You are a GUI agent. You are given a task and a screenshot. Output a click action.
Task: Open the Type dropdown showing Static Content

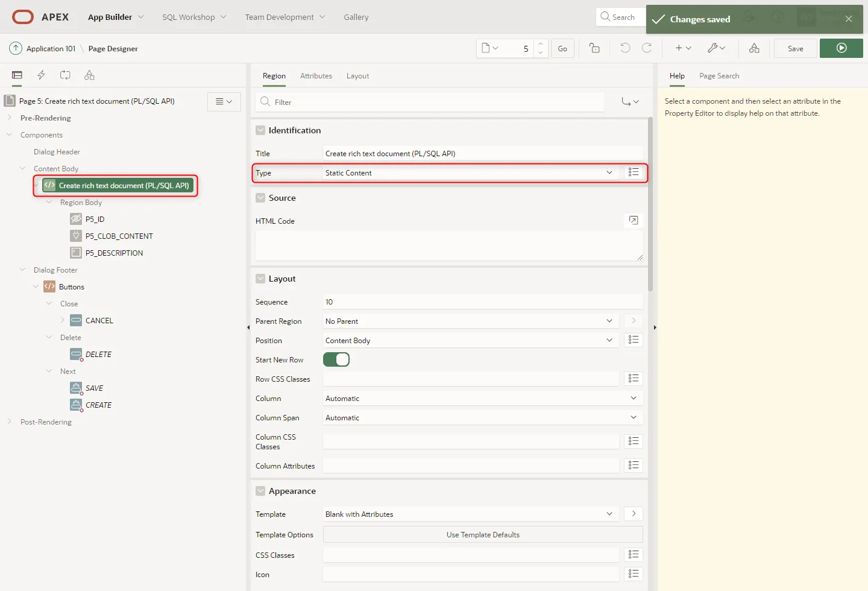click(x=469, y=173)
